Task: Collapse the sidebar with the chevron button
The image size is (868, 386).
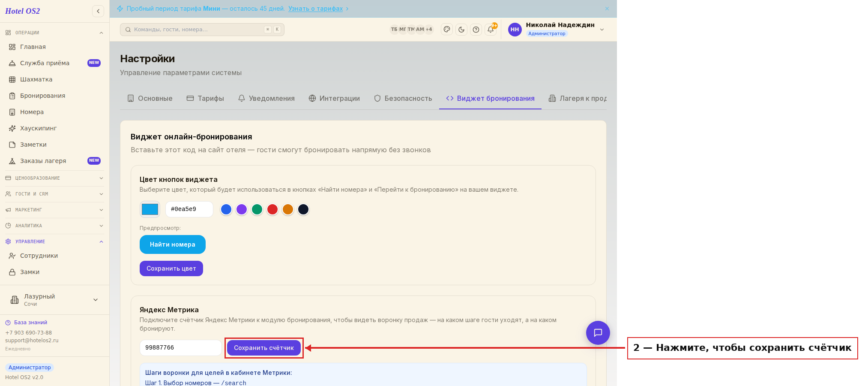Action: (98, 11)
